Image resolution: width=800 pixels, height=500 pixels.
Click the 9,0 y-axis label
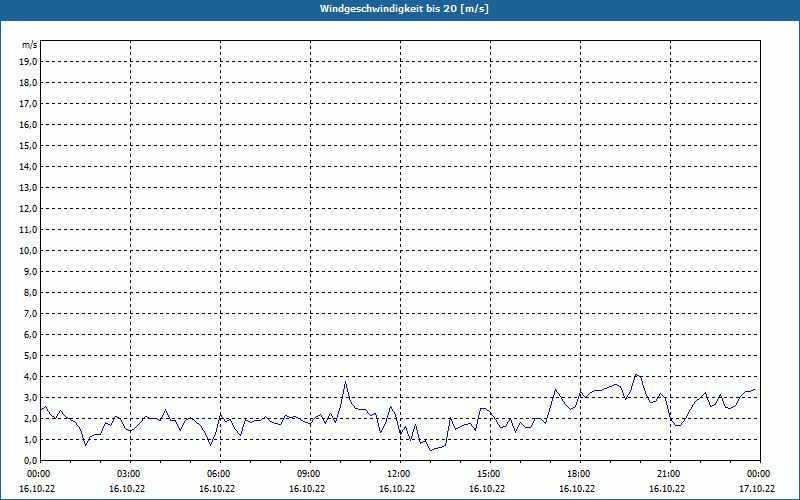(31, 271)
